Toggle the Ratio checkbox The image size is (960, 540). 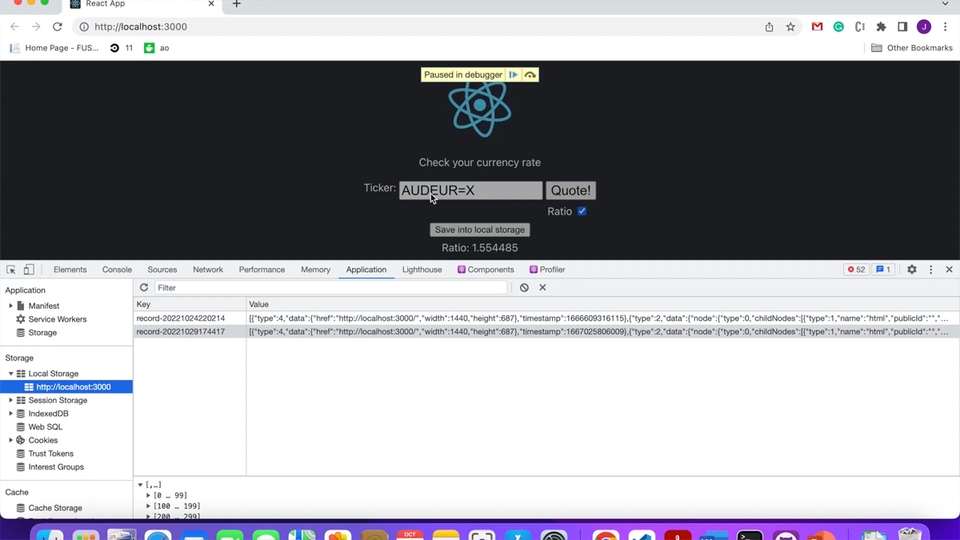(582, 211)
